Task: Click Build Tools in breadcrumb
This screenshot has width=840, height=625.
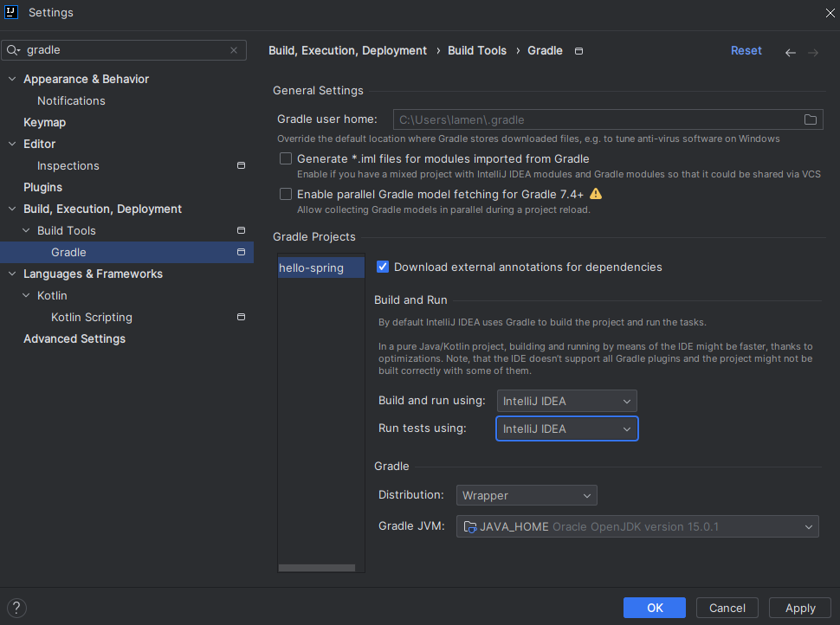Action: pos(477,50)
